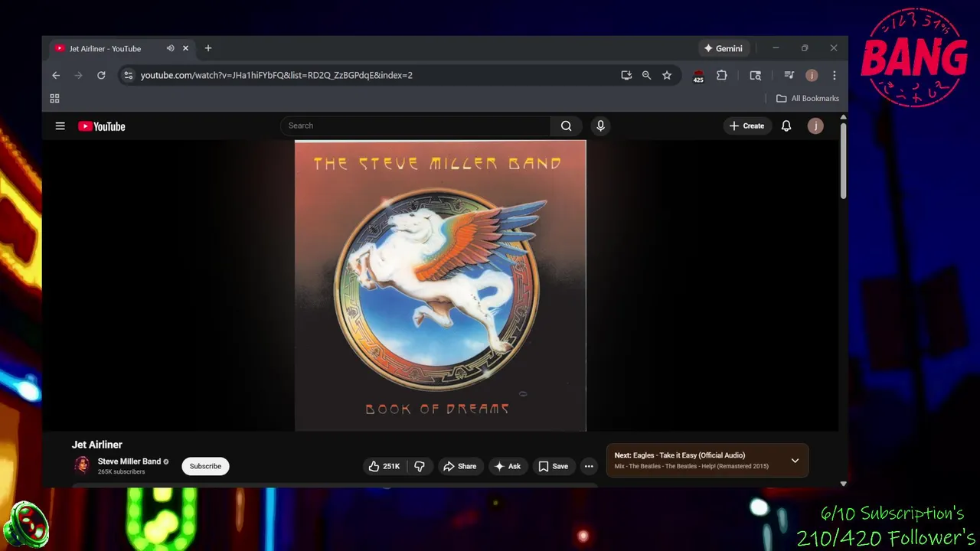Open the Gemini button in Chrome
The width and height of the screenshot is (980, 551).
[724, 48]
